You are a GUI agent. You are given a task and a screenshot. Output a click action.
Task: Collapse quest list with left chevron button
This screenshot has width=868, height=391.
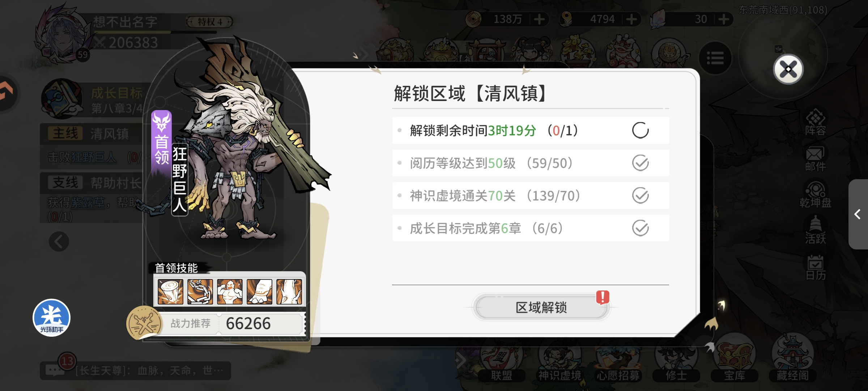coord(59,241)
